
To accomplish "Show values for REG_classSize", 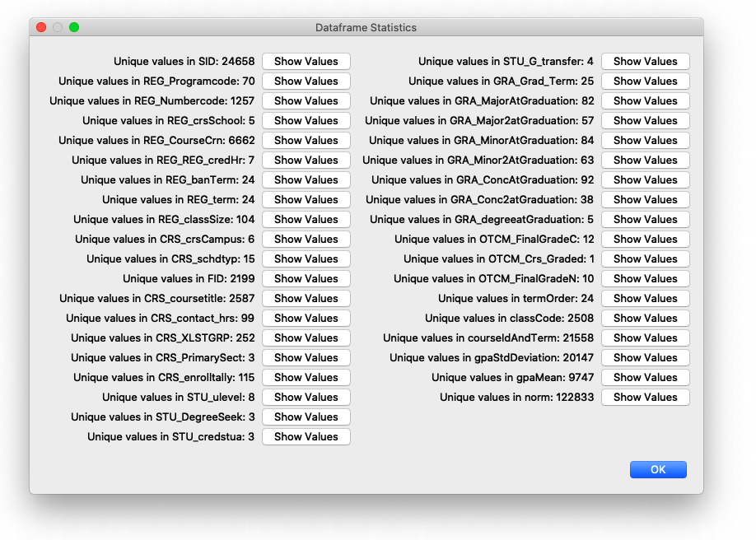I will (306, 219).
